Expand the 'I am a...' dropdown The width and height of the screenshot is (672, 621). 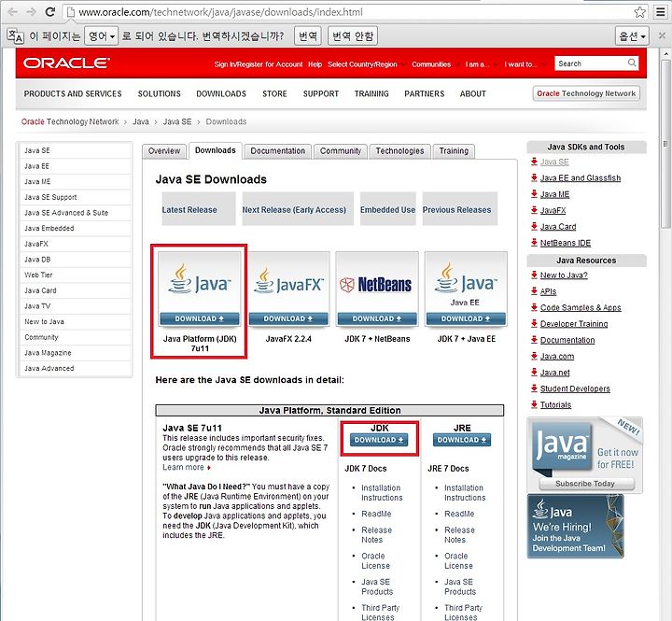click(481, 64)
